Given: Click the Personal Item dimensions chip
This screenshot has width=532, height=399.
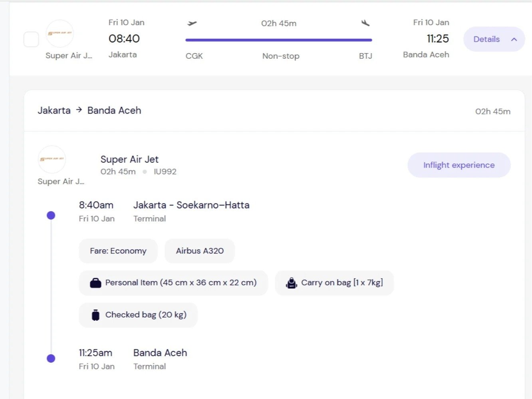Looking at the screenshot, I should (x=173, y=283).
